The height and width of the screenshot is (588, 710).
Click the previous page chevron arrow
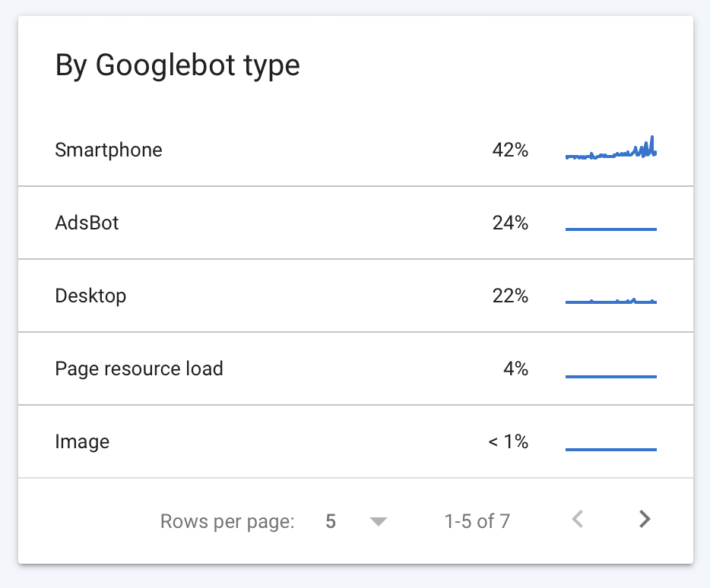point(577,519)
